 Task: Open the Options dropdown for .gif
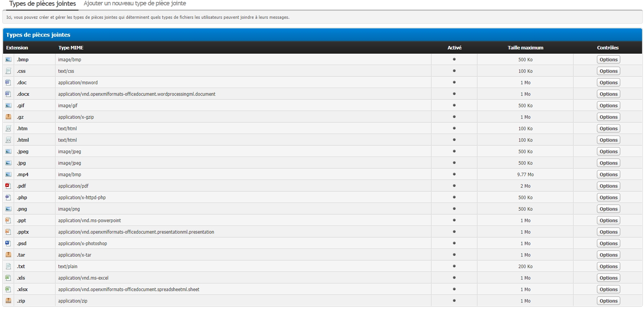point(608,105)
